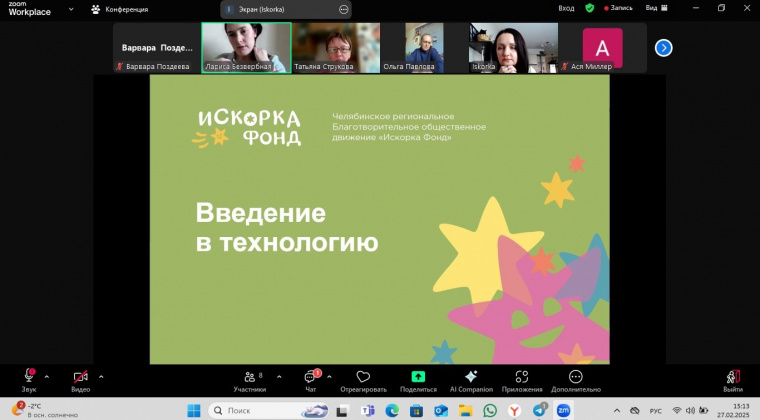The image size is (760, 420).
Task: Expand audio options arrow next to Звук
Action: pos(47,376)
